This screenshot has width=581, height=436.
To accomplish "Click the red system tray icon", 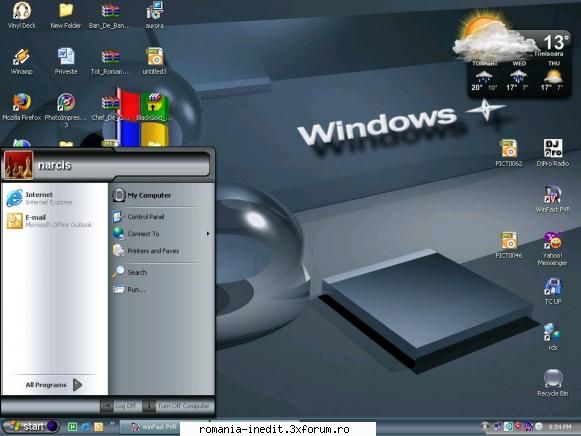I will click(518, 427).
